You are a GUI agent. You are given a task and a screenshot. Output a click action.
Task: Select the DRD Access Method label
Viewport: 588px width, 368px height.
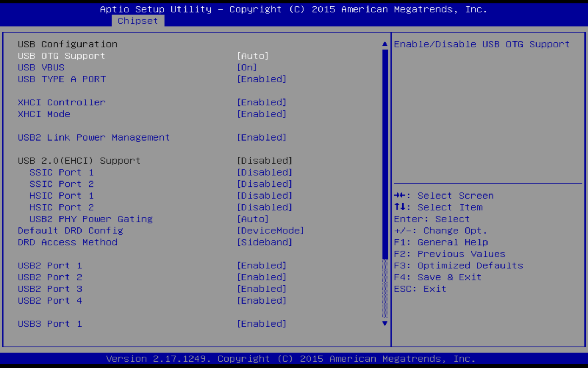tap(68, 242)
